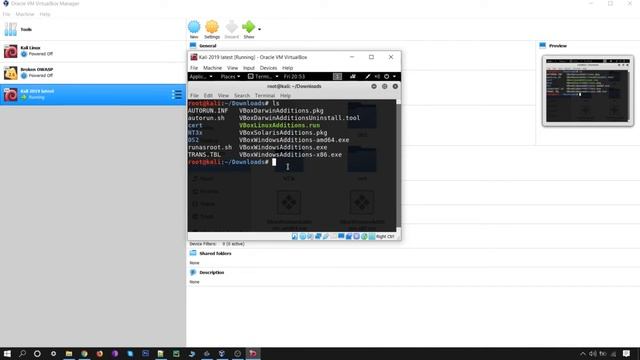
Task: Close the root@kali terminal window
Action: (x=395, y=87)
